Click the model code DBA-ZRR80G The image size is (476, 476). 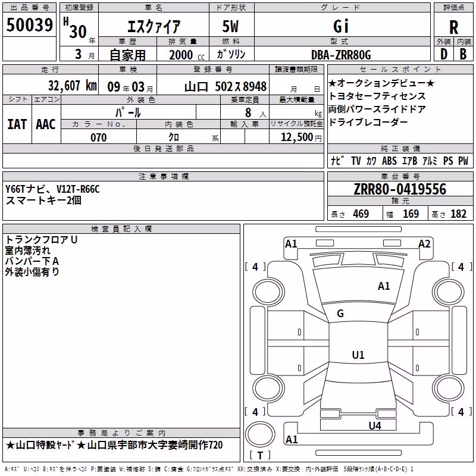tap(341, 55)
